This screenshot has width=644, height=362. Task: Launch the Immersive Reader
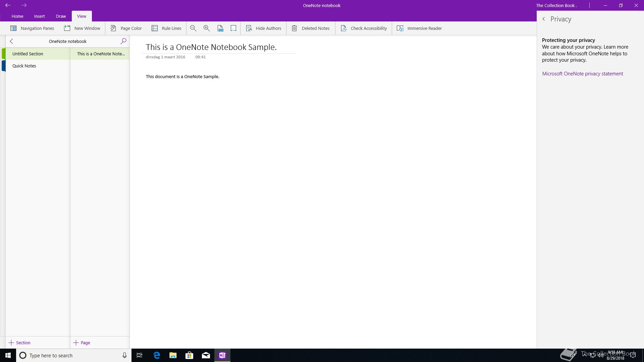pos(419,28)
